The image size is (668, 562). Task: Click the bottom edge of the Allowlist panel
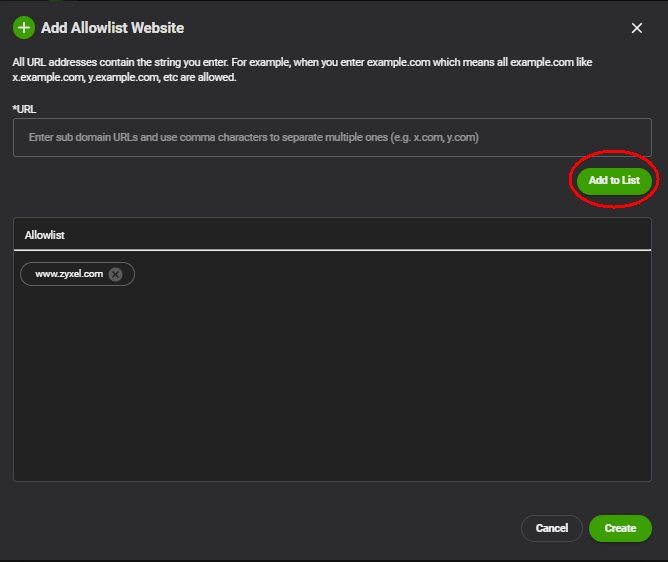click(331, 481)
